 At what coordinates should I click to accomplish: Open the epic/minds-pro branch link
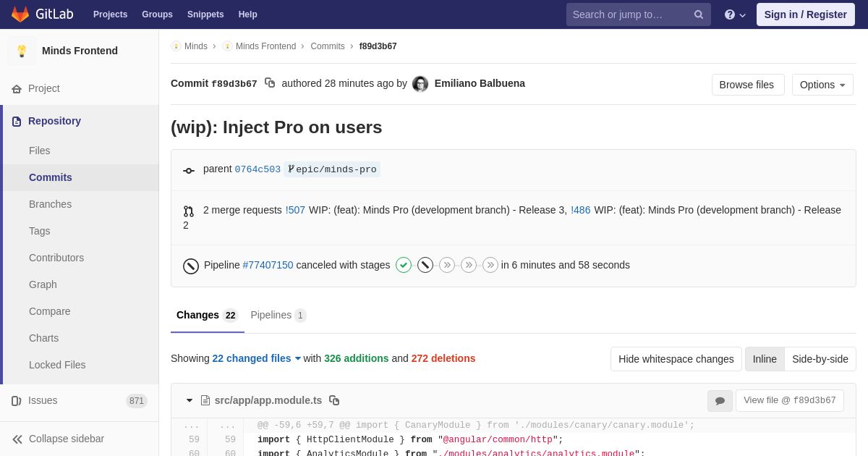click(x=332, y=169)
